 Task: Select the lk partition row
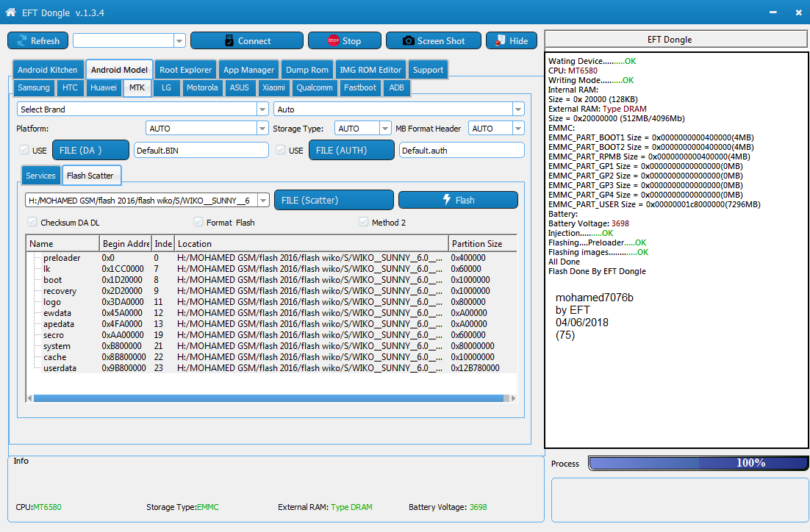(x=272, y=269)
